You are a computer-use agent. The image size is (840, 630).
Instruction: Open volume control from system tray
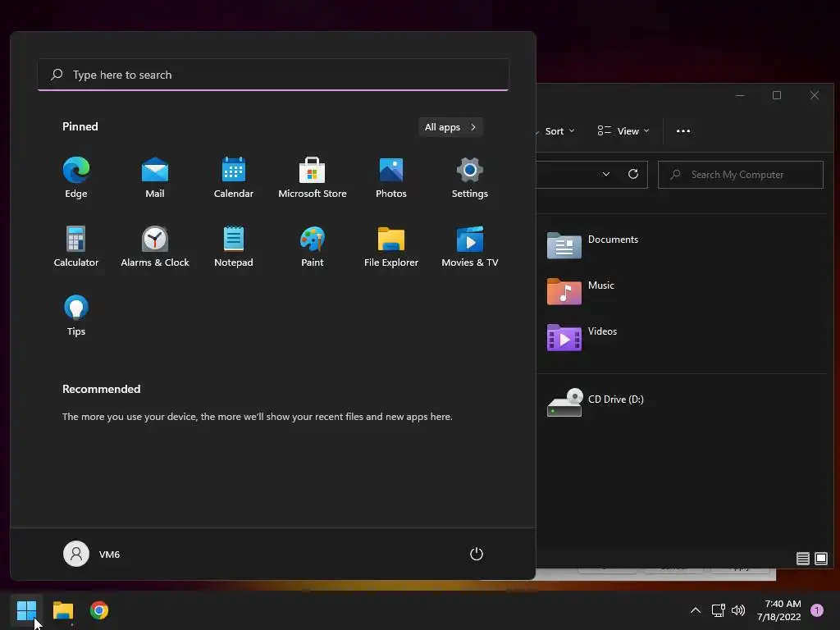(738, 610)
